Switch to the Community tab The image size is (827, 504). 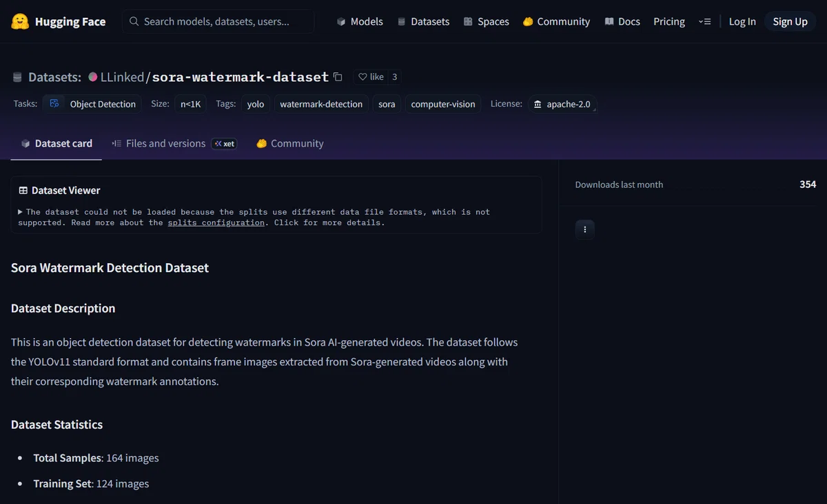point(289,143)
